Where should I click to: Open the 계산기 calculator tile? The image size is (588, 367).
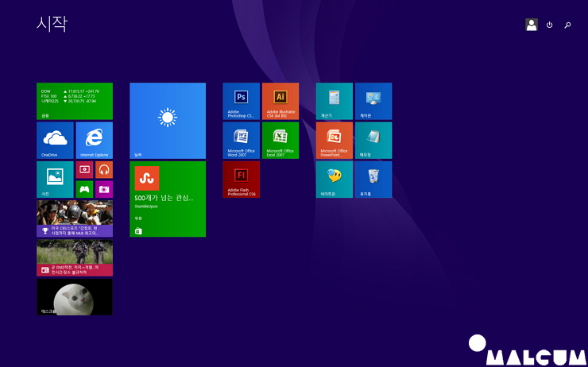(x=334, y=101)
